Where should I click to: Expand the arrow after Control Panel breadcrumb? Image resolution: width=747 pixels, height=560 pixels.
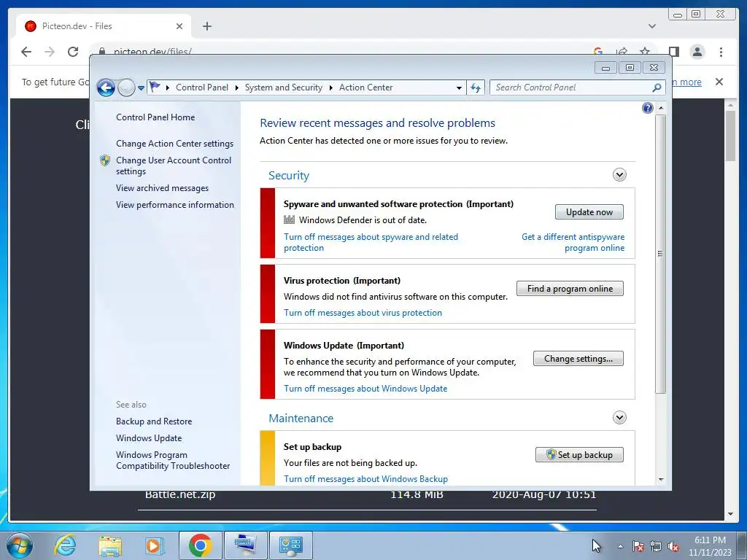pos(237,87)
